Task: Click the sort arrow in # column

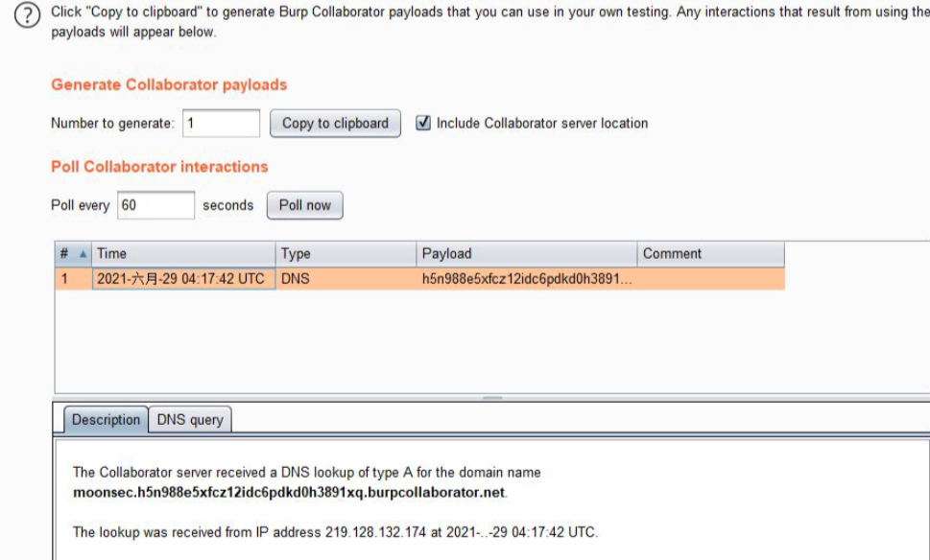Action: pos(83,254)
